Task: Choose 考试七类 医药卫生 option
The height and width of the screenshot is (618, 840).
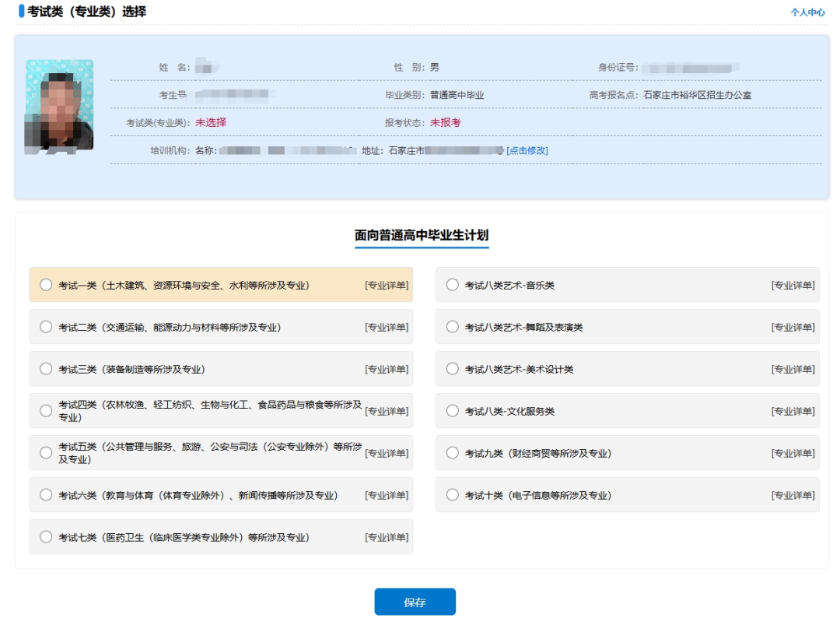Action: (x=46, y=536)
